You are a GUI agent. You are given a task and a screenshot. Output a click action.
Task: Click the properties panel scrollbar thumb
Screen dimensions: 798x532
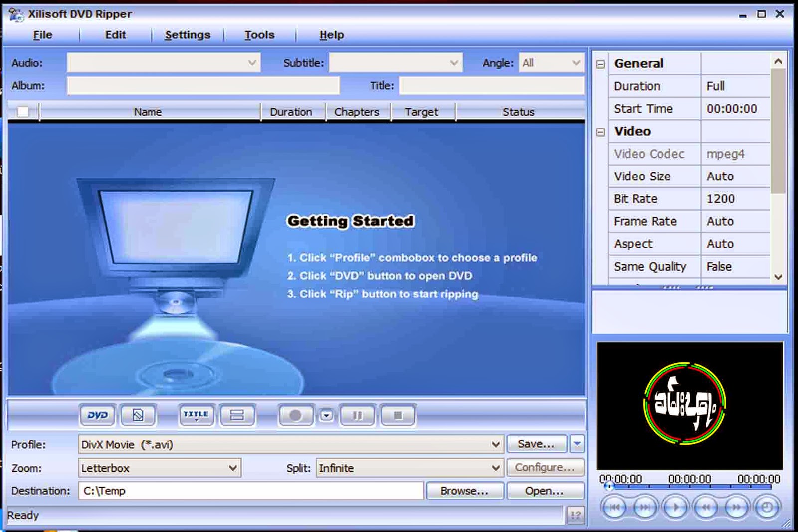pyautogui.click(x=778, y=131)
